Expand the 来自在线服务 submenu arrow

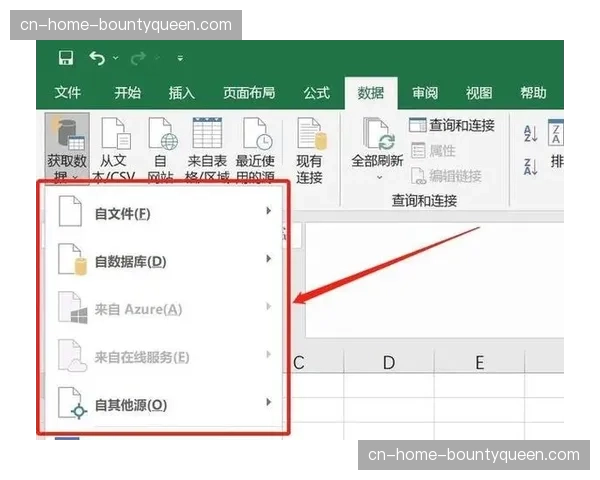click(x=269, y=354)
